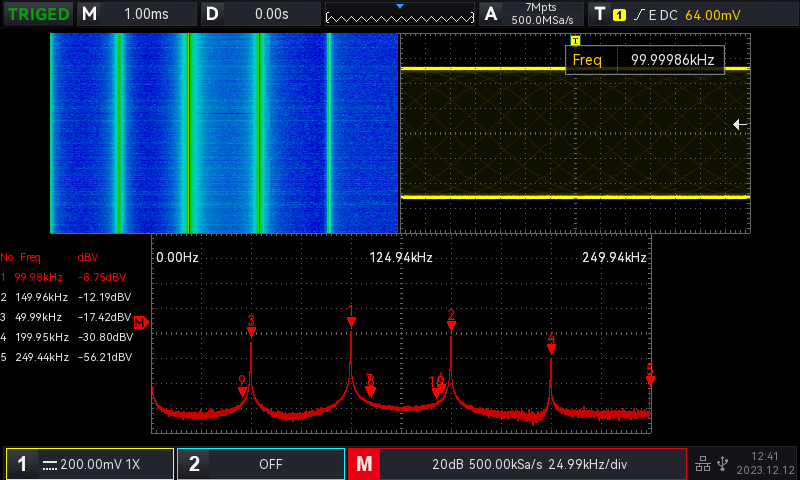
Task: Click the yellow trigger position T marker
Action: (575, 40)
